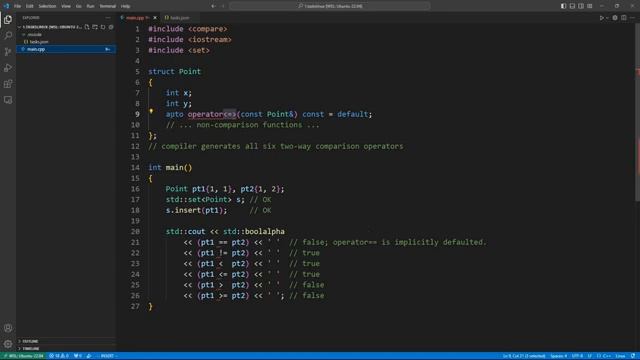The height and width of the screenshot is (360, 640).
Task: Open the Extensions view
Action: tap(8, 84)
